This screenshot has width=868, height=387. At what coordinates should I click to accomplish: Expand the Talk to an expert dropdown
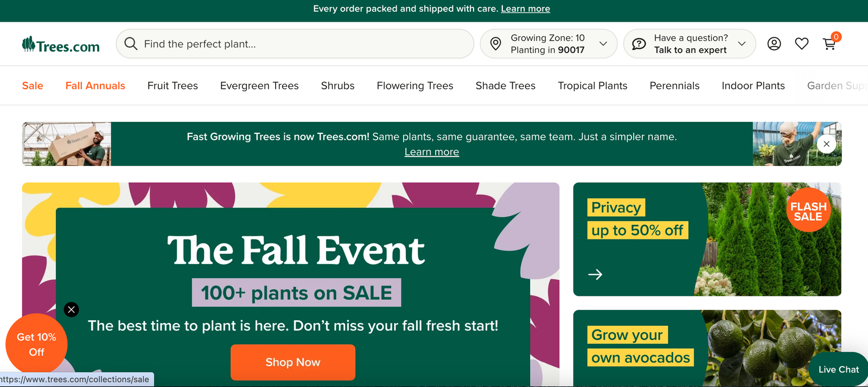(742, 44)
